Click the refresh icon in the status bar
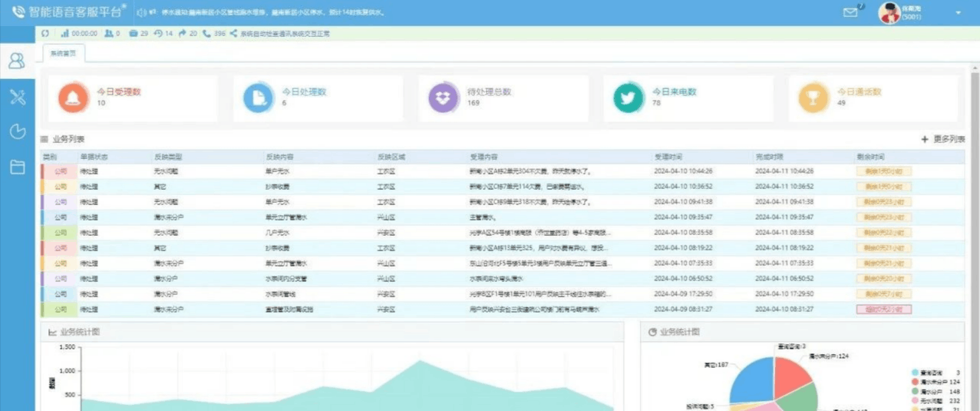 [x=45, y=34]
